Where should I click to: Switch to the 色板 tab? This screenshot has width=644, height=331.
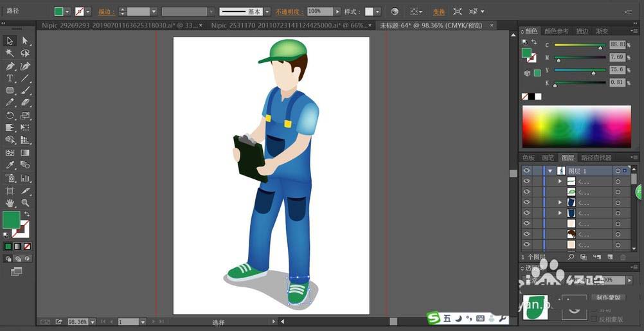click(528, 157)
